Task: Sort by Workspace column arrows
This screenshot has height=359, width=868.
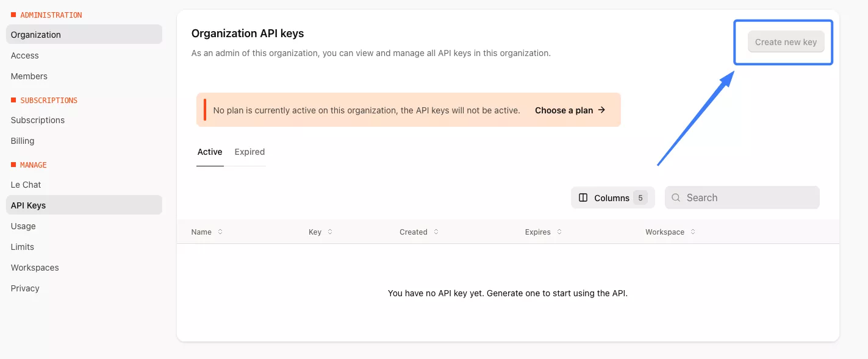Action: coord(693,232)
